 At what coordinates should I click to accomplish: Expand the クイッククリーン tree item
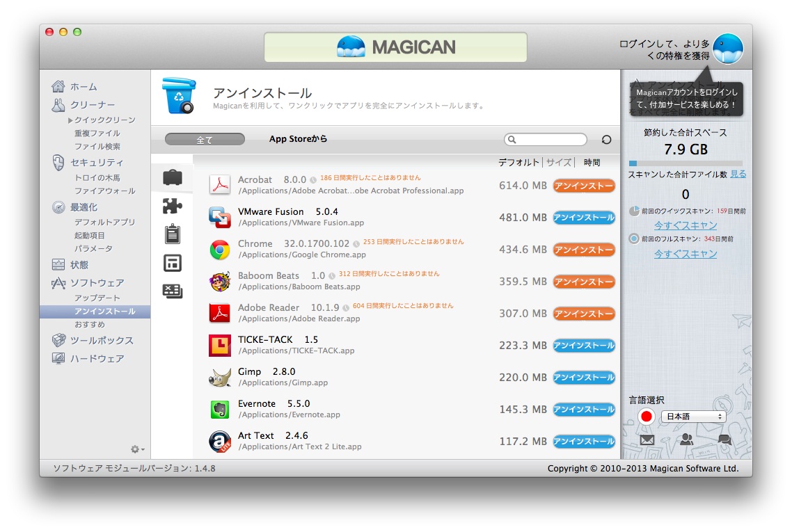[71, 120]
